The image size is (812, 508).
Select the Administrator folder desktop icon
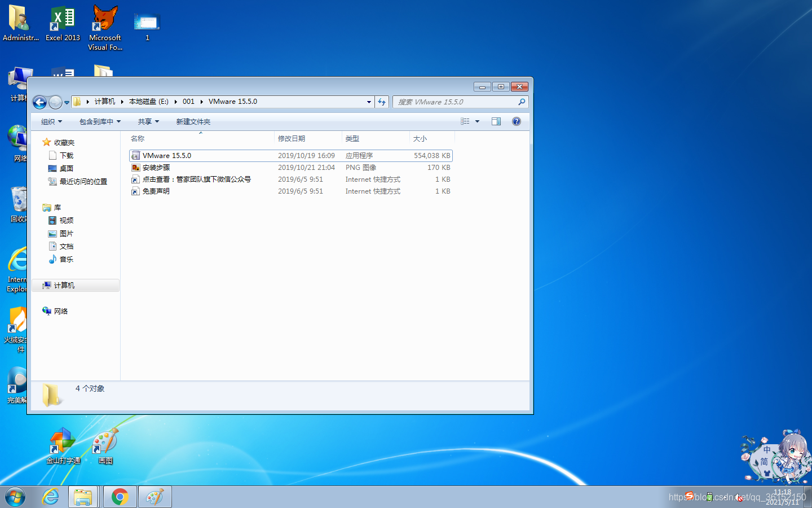[21, 24]
